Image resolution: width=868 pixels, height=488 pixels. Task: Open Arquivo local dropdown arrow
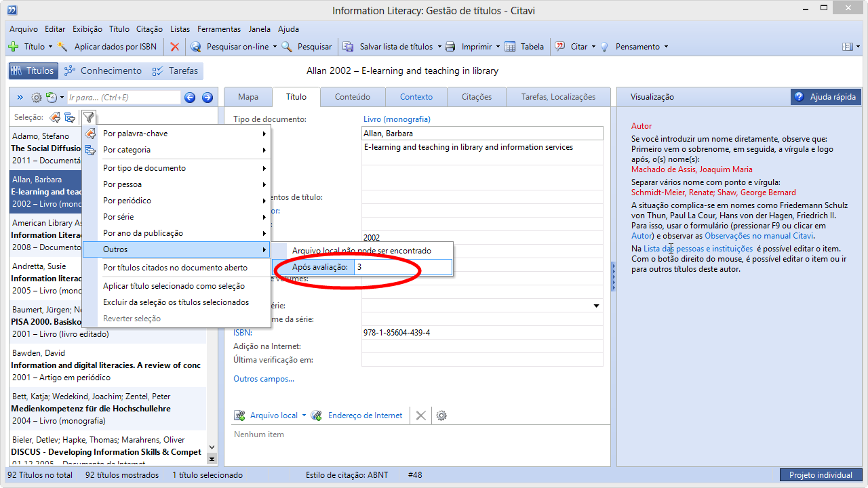click(304, 415)
